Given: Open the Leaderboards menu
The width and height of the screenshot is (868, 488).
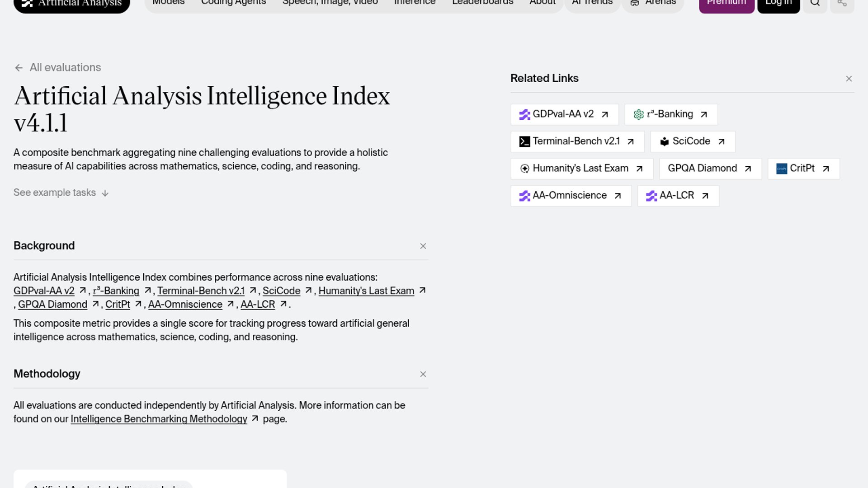Looking at the screenshot, I should [483, 4].
